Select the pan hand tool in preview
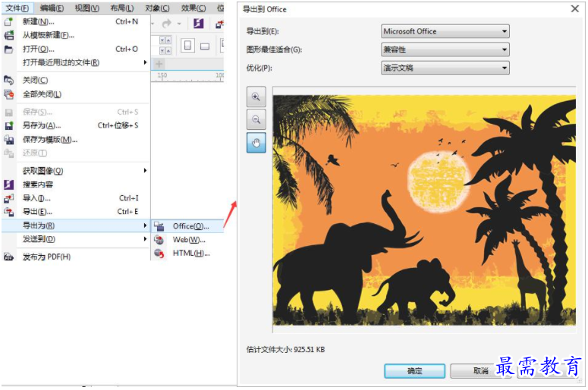Viewport: 588px width, 390px height. (256, 143)
